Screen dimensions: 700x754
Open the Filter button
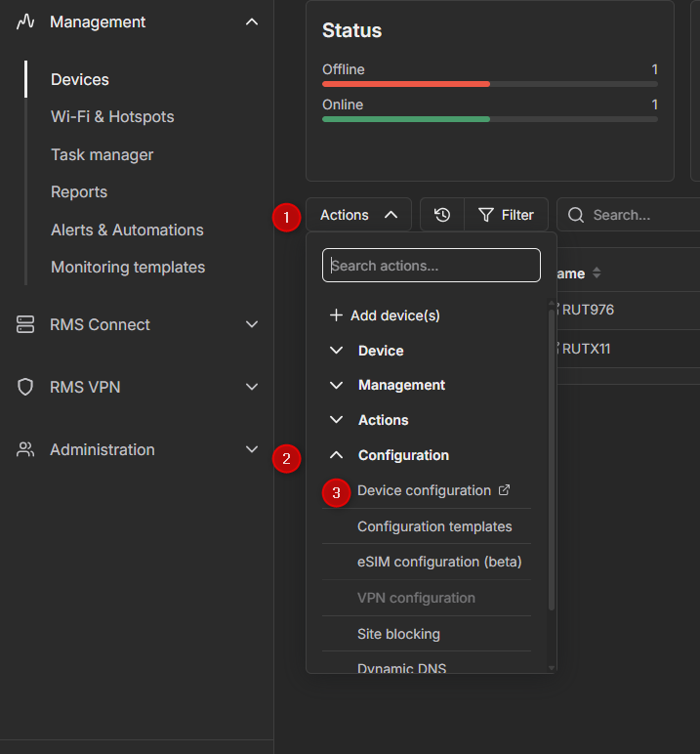point(506,215)
